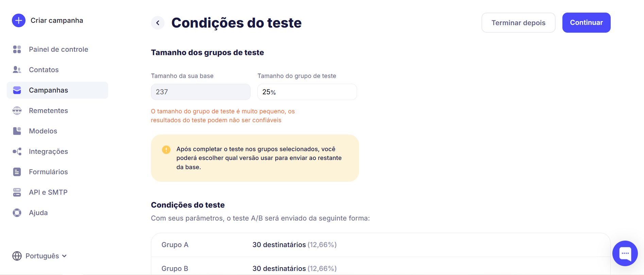Open the live chat bubble widget
This screenshot has height=275, width=644.
tap(625, 253)
